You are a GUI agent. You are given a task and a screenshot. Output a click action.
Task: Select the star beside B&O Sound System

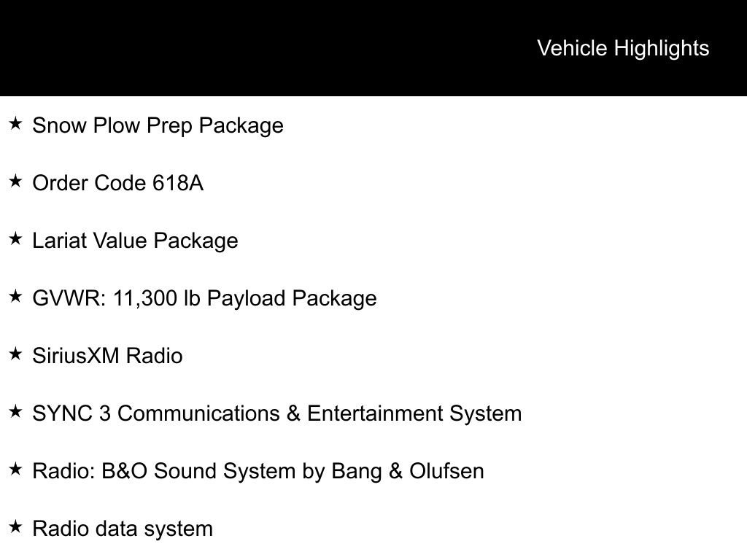point(15,470)
